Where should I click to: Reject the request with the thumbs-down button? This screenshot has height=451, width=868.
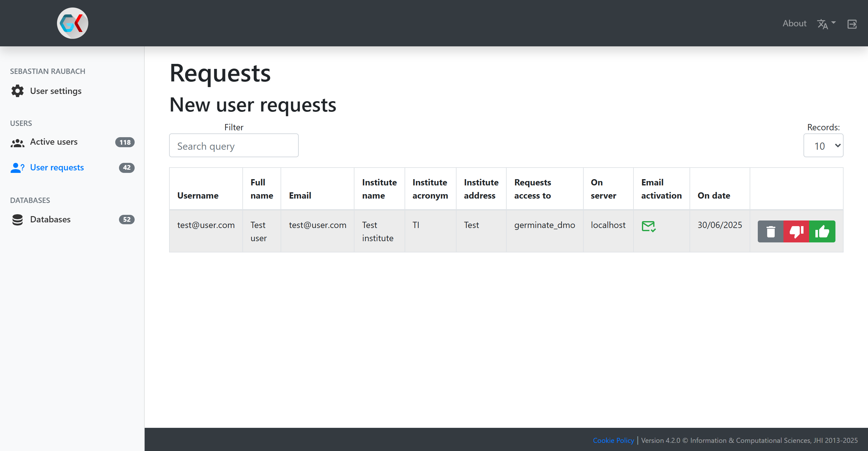pyautogui.click(x=796, y=231)
